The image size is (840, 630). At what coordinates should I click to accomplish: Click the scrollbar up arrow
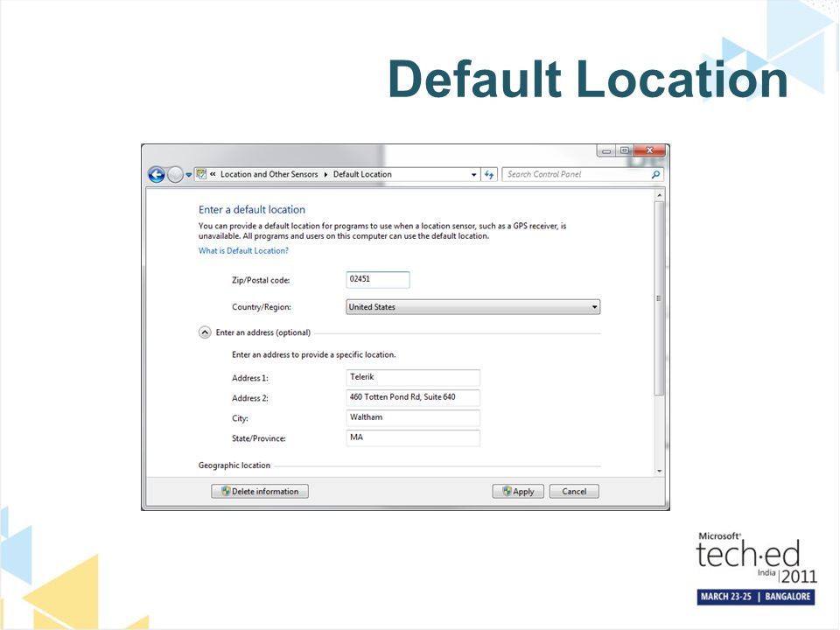(x=660, y=195)
